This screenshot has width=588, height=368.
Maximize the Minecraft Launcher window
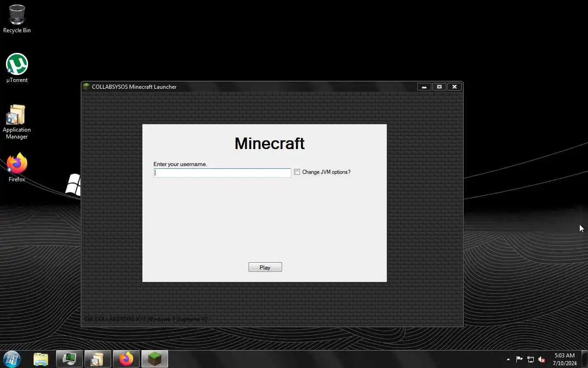(439, 86)
